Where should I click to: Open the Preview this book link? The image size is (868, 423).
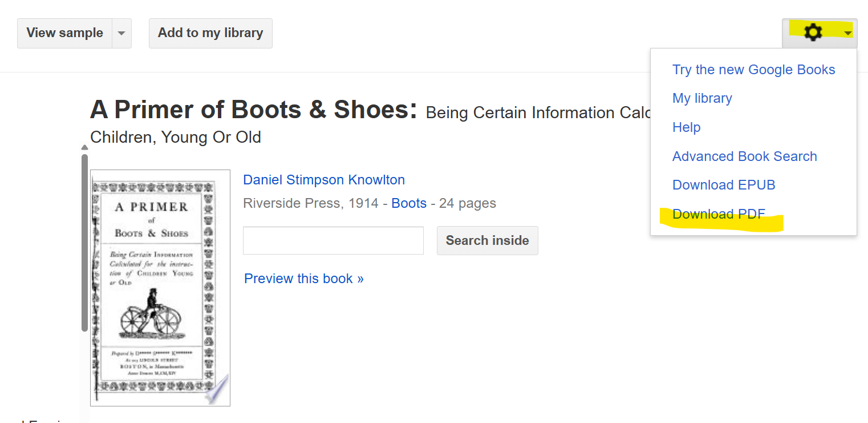[303, 279]
